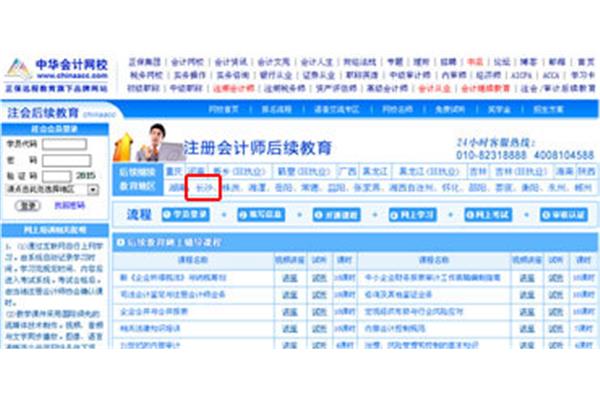Click the 网上考试 step button in 流程
Image resolution: width=600 pixels, height=400 pixels.
(x=488, y=214)
